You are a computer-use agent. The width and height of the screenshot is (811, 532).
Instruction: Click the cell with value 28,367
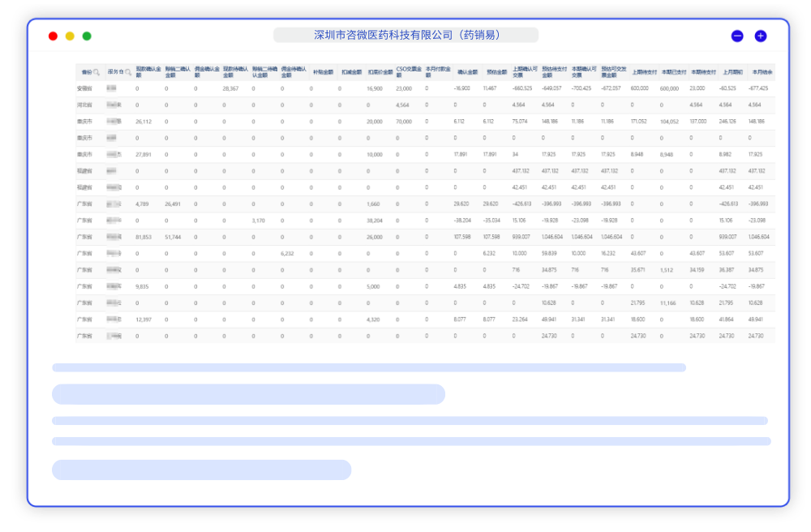[x=230, y=88]
